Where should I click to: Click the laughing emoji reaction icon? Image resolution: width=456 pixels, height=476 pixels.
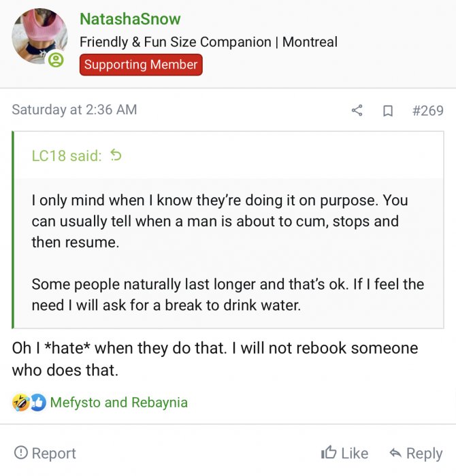[x=20, y=403]
